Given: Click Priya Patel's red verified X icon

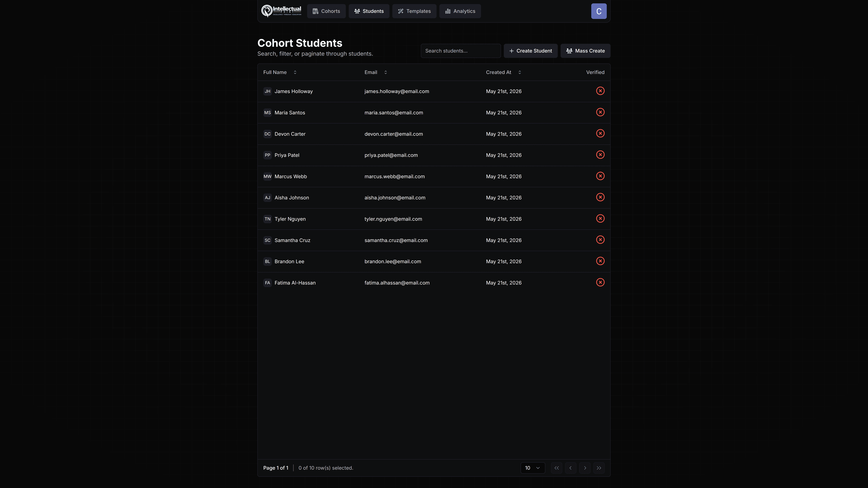Looking at the screenshot, I should point(600,155).
